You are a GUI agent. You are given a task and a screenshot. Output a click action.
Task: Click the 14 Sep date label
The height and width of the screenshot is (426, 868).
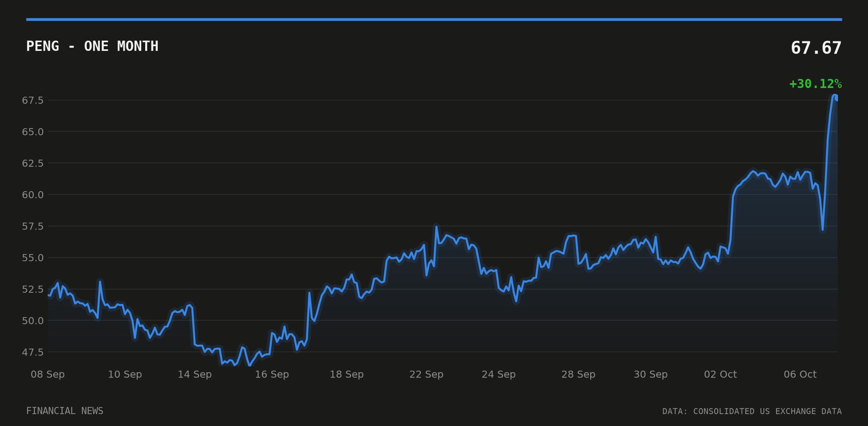(x=195, y=375)
